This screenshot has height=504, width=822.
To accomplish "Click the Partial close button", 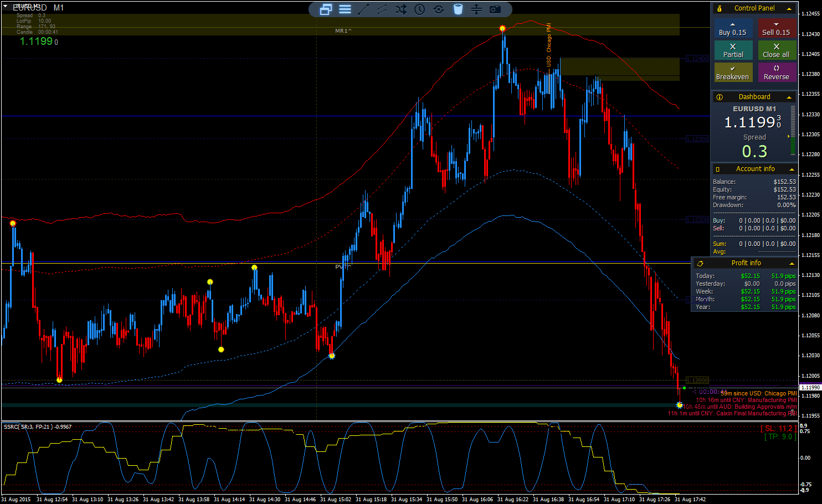I will pos(732,50).
